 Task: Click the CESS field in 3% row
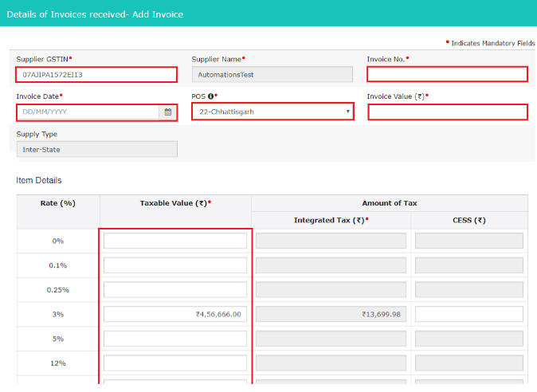coord(468,315)
